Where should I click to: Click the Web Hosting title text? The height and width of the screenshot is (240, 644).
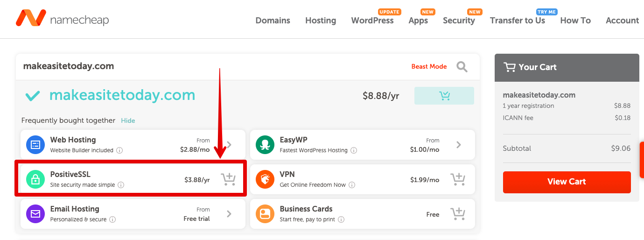73,140
